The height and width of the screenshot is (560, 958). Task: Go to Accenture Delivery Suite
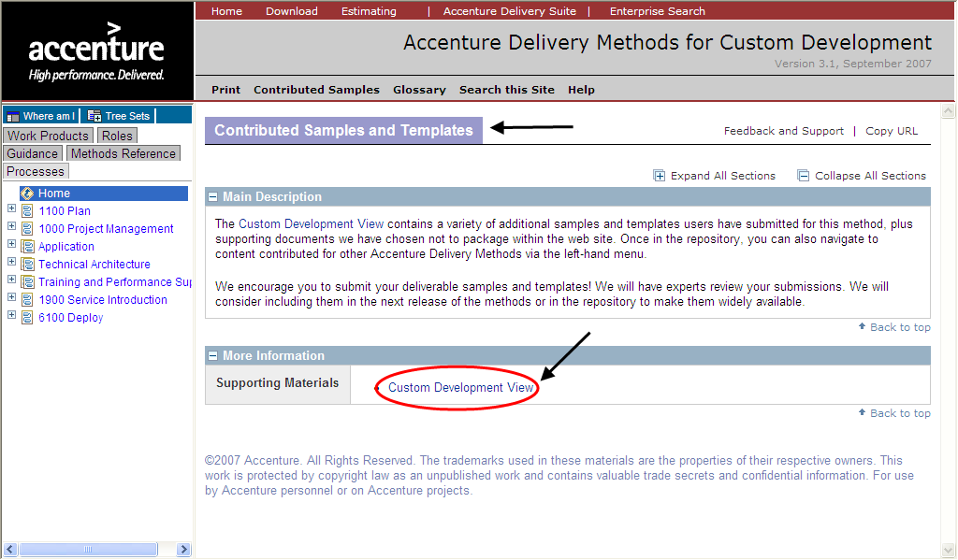pos(510,11)
